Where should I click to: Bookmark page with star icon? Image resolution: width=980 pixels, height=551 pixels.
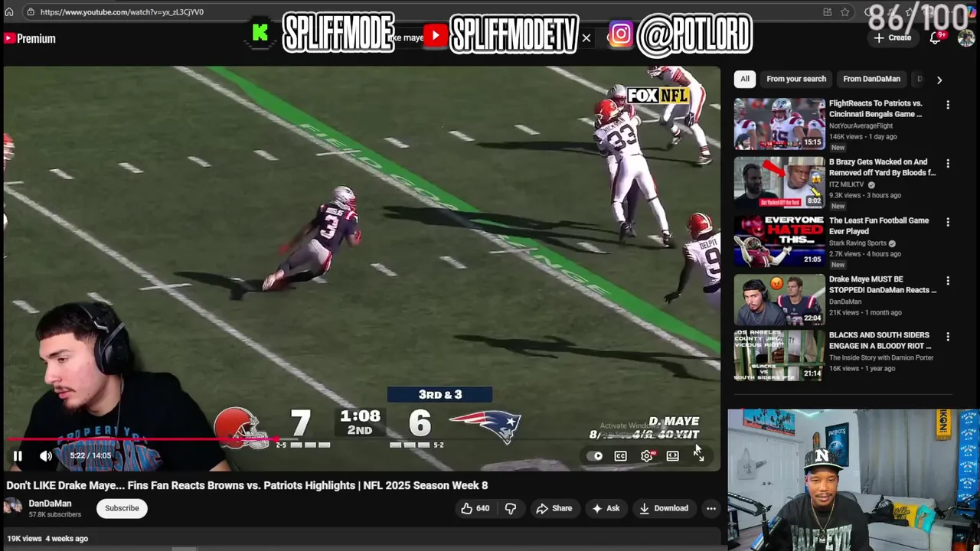pyautogui.click(x=845, y=12)
